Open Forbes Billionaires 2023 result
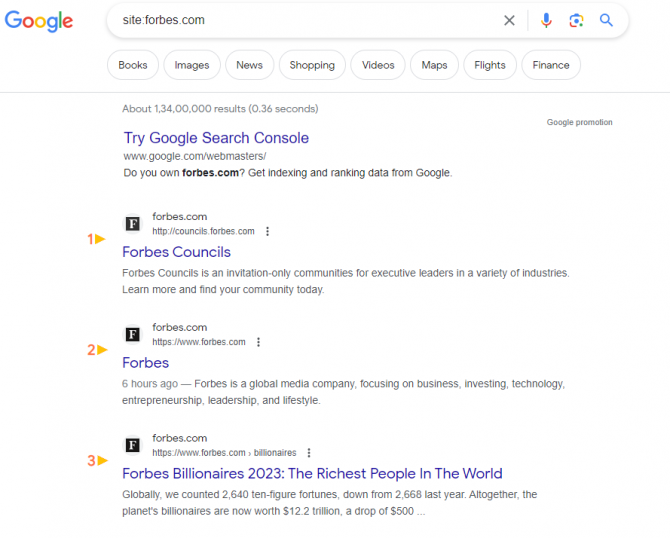Screen dimensions: 670x538 click(312, 473)
